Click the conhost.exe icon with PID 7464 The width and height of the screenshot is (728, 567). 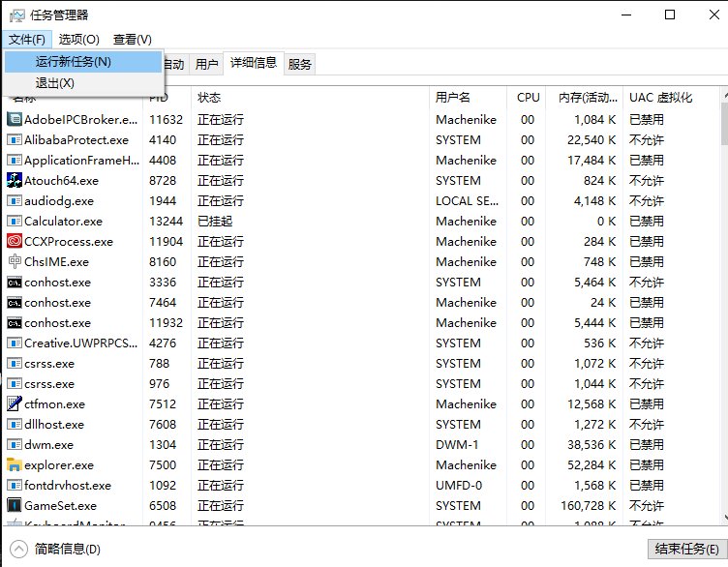point(15,303)
